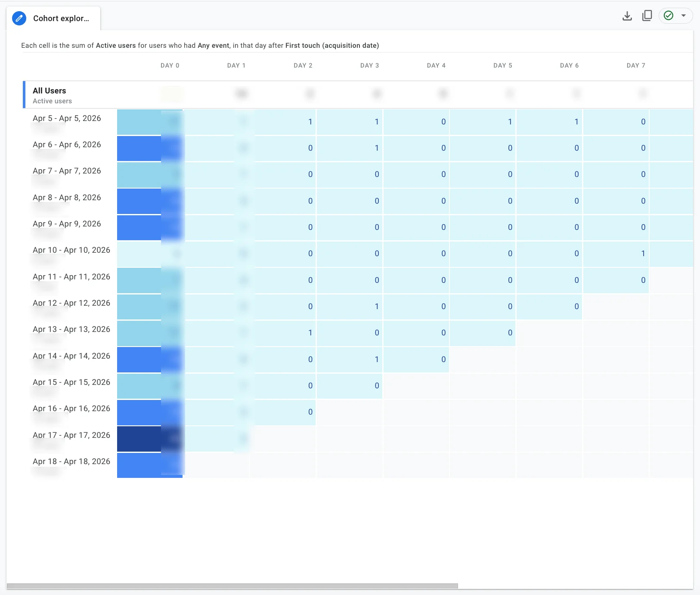Image resolution: width=700 pixels, height=595 pixels.
Task: Click the blue pencil edit icon on the tab
Action: pyautogui.click(x=19, y=18)
